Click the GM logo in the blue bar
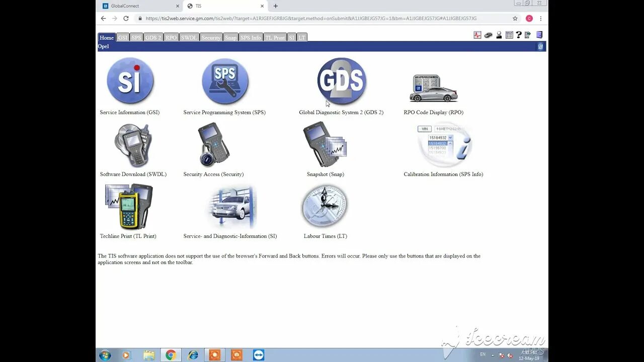Image resolution: width=644 pixels, height=362 pixels. click(x=540, y=46)
